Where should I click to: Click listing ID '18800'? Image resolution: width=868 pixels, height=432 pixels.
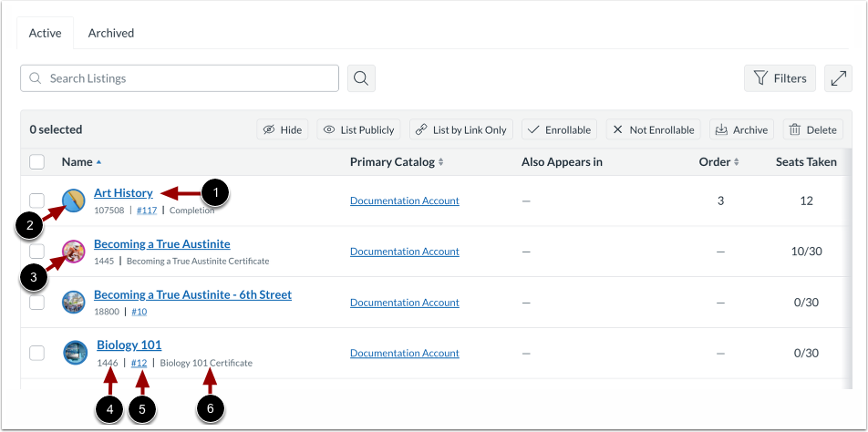point(107,312)
